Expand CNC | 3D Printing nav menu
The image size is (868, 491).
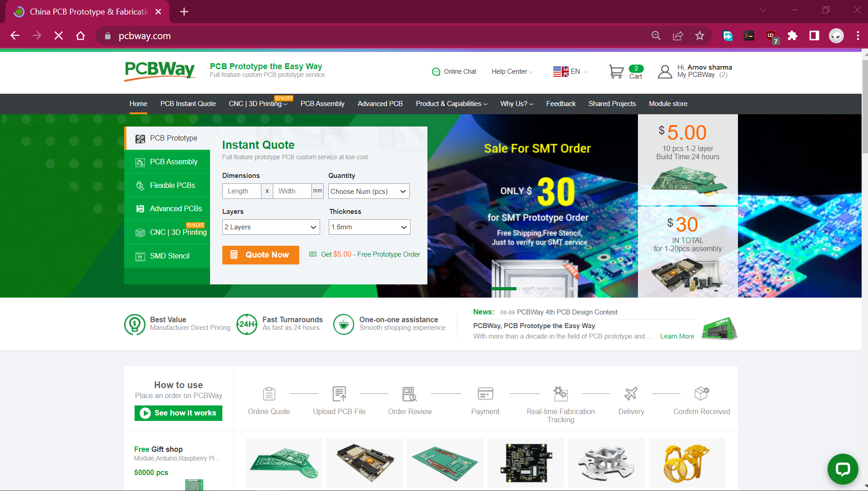pyautogui.click(x=258, y=104)
